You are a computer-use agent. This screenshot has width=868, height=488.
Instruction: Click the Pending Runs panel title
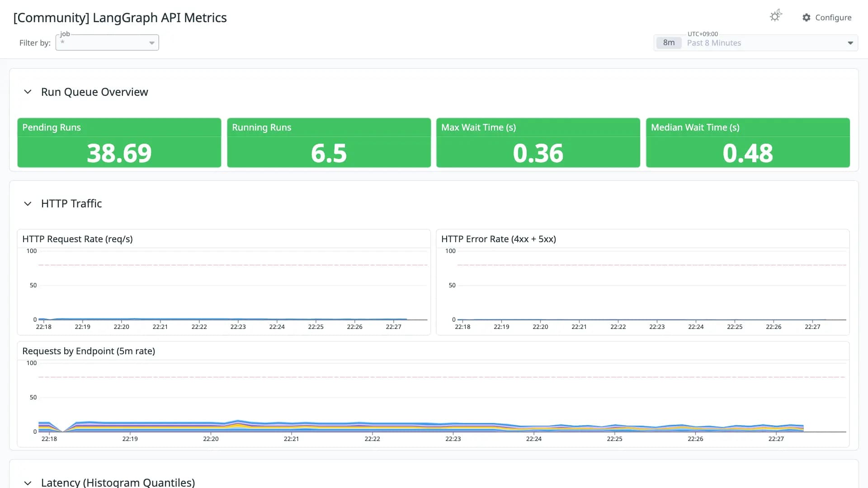tap(52, 127)
